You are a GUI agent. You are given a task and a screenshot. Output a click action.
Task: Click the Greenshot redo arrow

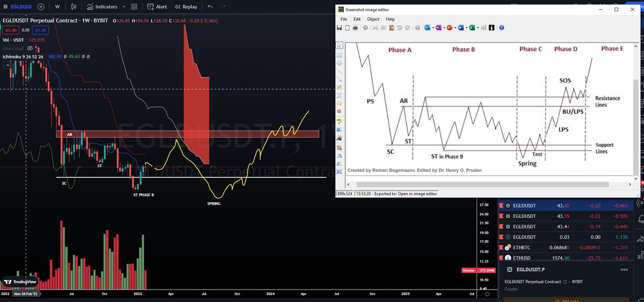tap(407, 27)
